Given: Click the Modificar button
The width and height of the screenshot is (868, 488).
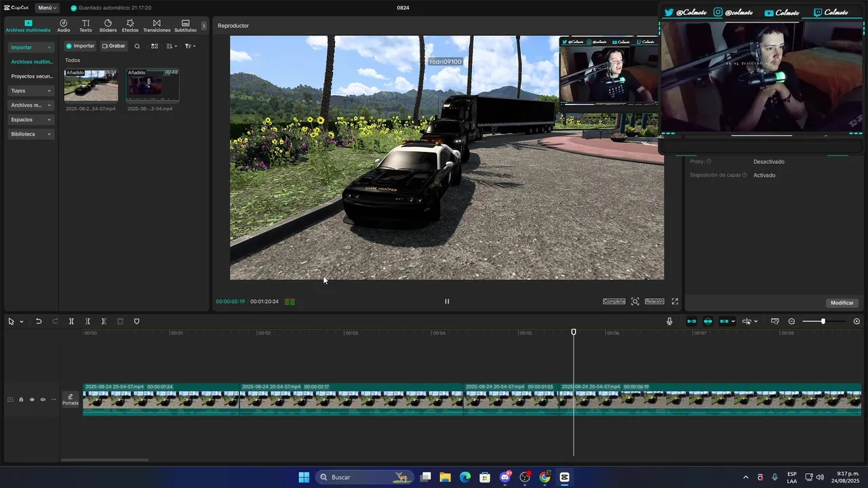Looking at the screenshot, I should coord(842,303).
